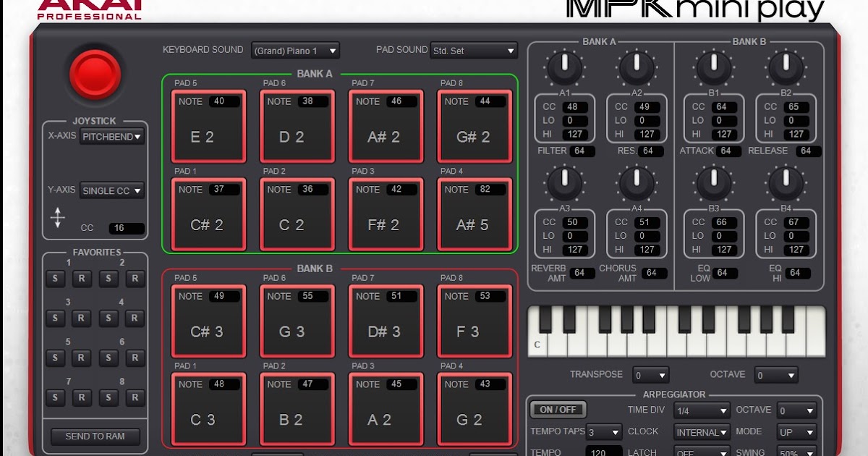
Task: Toggle the Arpeggiator ON/OFF switch
Action: click(557, 409)
